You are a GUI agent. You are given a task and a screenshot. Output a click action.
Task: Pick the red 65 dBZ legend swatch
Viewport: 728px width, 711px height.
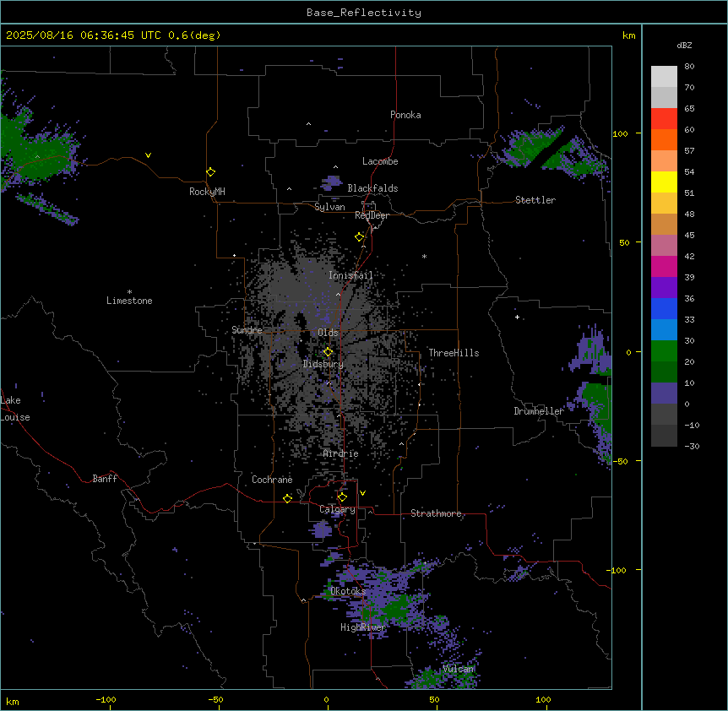(664, 118)
